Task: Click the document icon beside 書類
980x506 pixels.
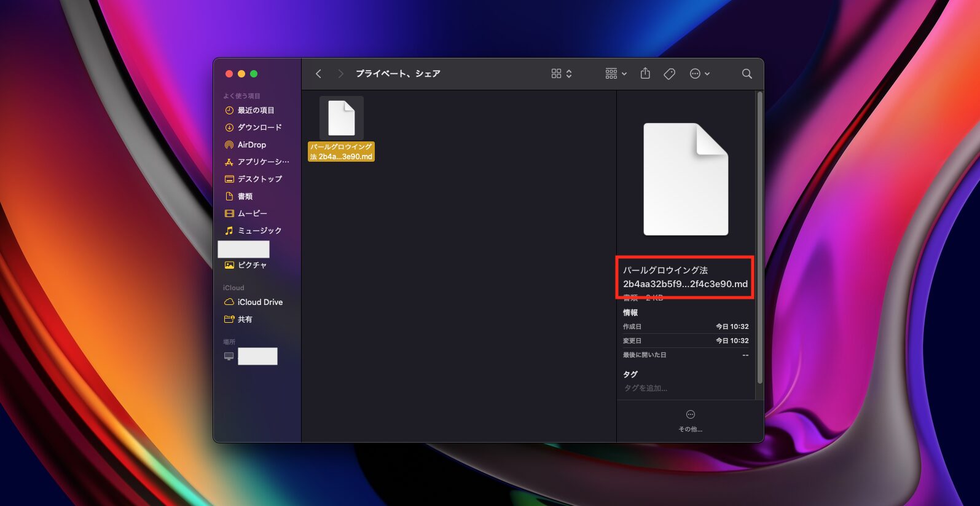Action: click(x=229, y=196)
